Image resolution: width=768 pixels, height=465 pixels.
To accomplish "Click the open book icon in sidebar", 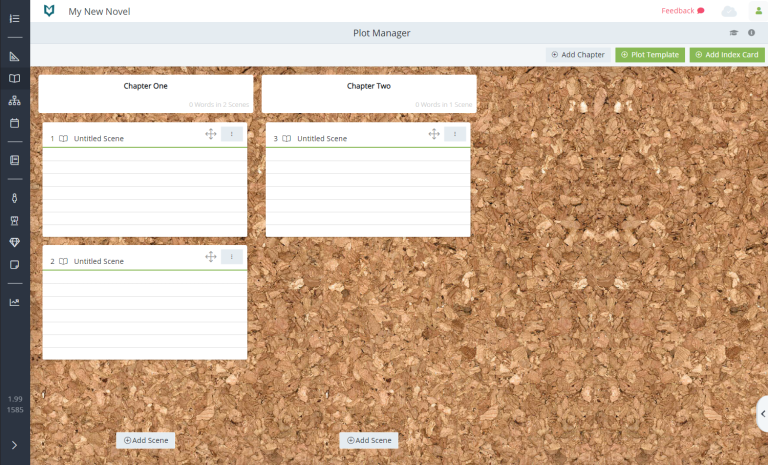I will point(14,78).
